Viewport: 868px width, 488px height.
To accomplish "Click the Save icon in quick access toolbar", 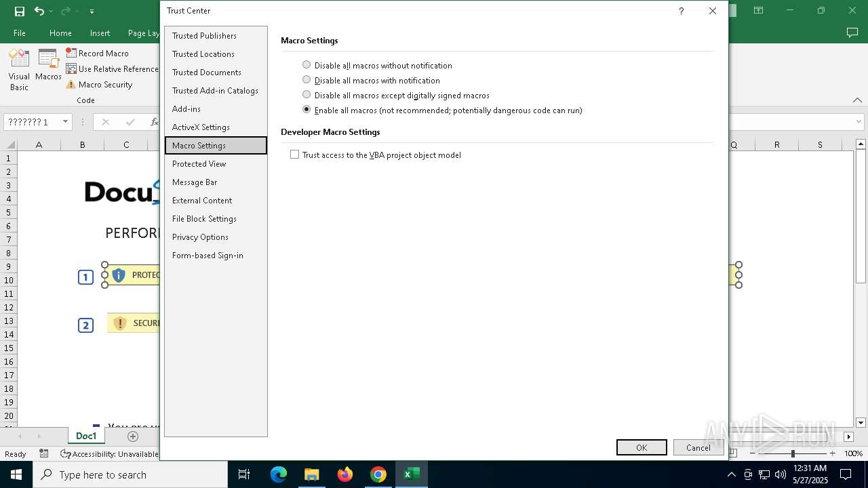I will click(19, 11).
